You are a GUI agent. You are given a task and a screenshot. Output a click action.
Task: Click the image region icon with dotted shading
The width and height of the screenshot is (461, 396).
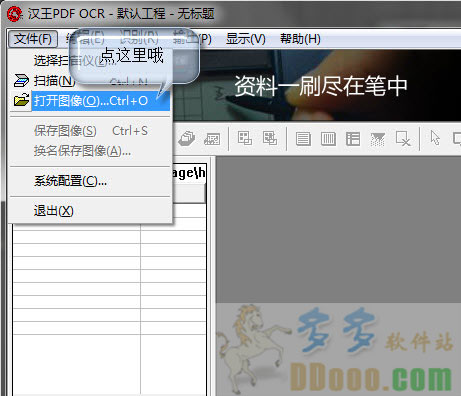click(x=378, y=139)
